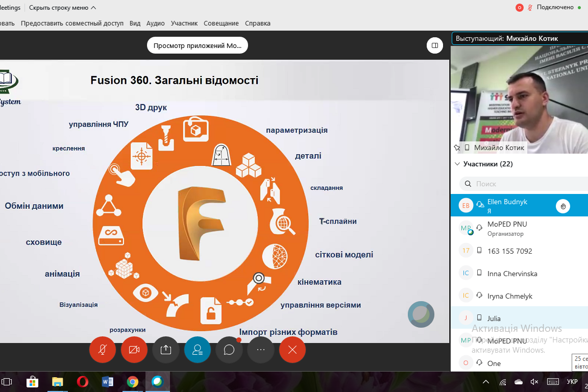Open Opera browser from the taskbar
The width and height of the screenshot is (588, 392).
click(82, 381)
